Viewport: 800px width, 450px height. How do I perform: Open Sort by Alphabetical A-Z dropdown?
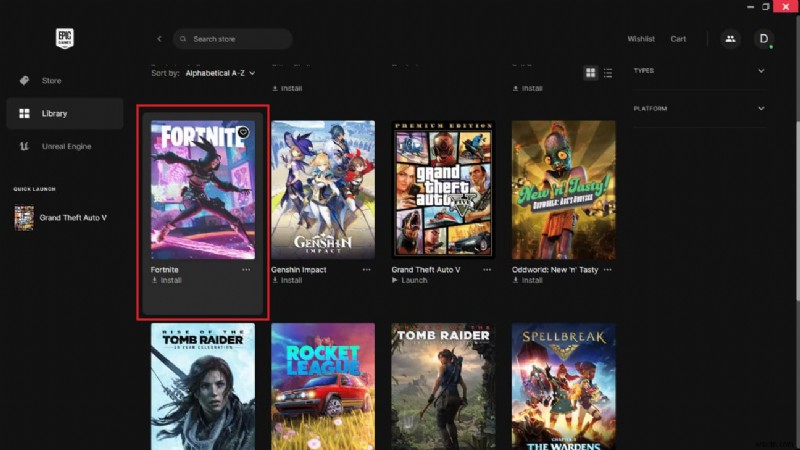[220, 73]
